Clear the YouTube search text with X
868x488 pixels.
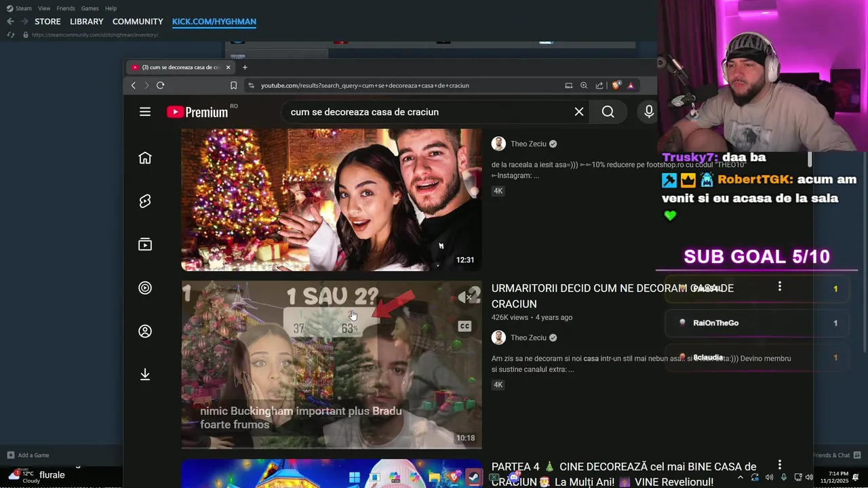tap(579, 112)
